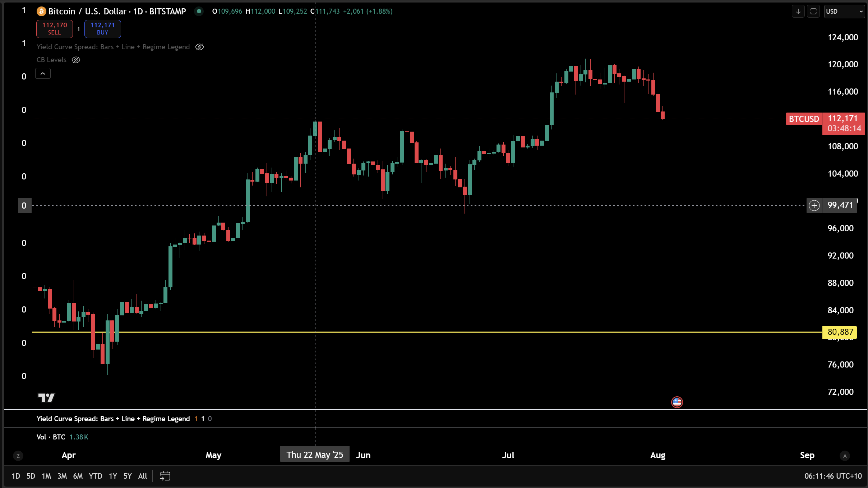Click the plus icon at the 99,471 price
Screen dimensions: 868x488
tap(814, 205)
